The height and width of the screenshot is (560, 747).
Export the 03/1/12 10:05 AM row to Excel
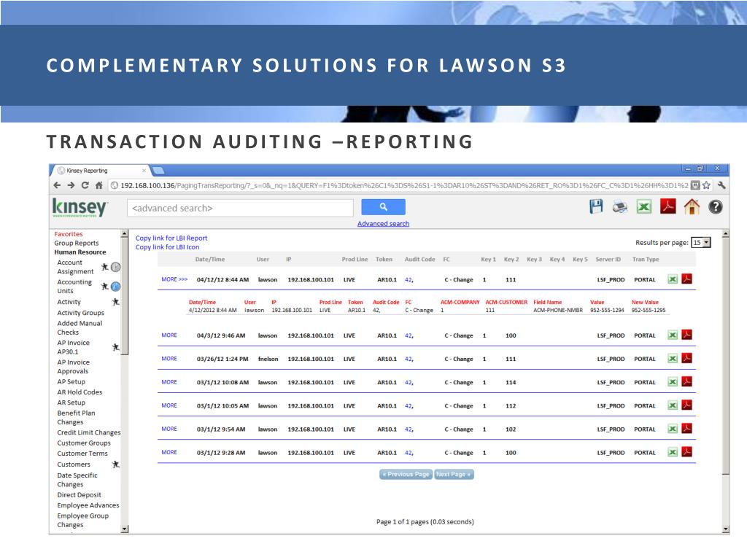coord(672,405)
